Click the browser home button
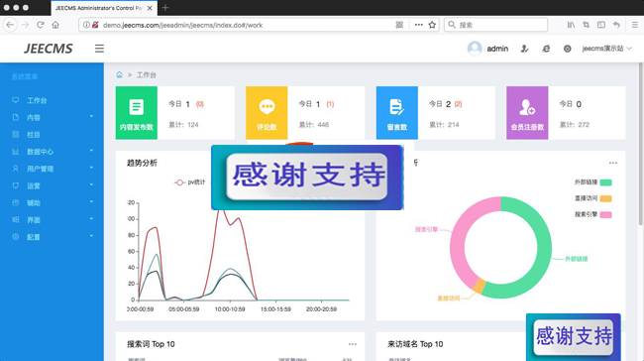The image size is (644, 361). (55, 25)
